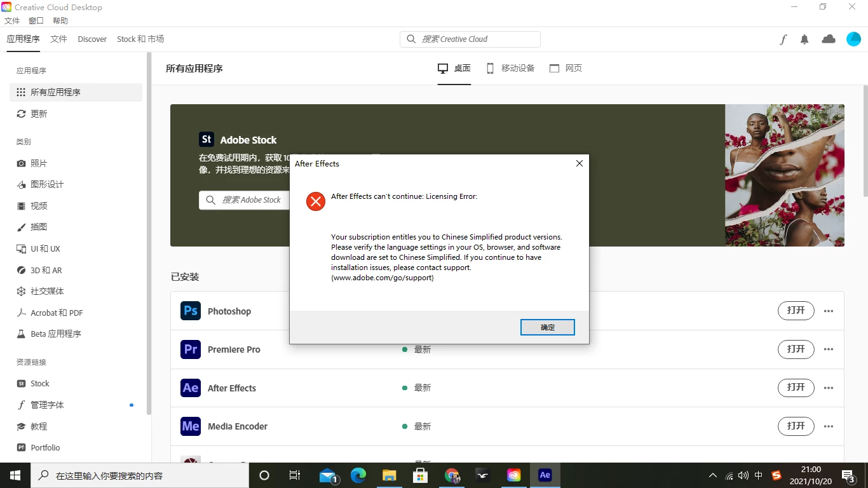Close the After Effects error dialog
The image size is (868, 488).
[579, 163]
